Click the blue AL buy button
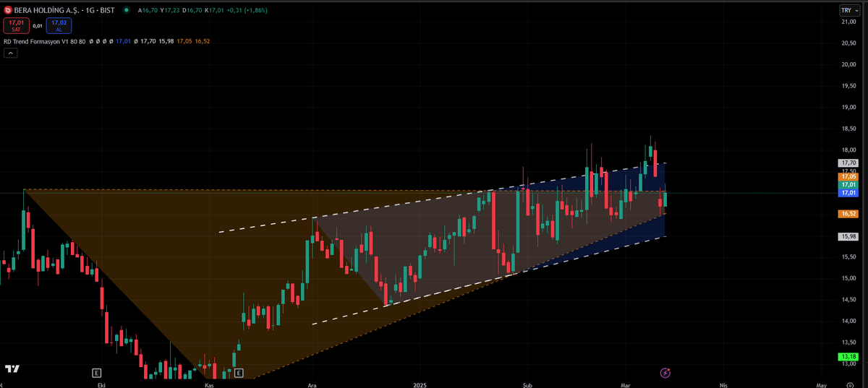The image size is (868, 388). point(59,26)
